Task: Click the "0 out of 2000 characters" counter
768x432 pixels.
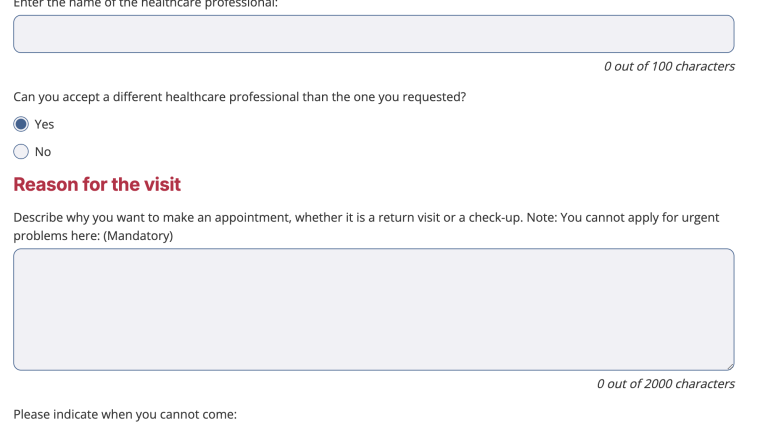Action: click(x=666, y=384)
